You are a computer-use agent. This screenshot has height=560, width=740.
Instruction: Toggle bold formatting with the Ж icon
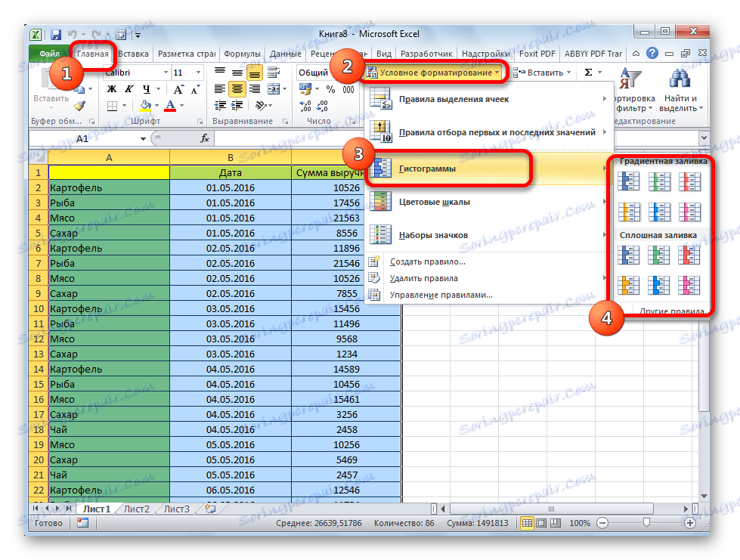coord(113,88)
